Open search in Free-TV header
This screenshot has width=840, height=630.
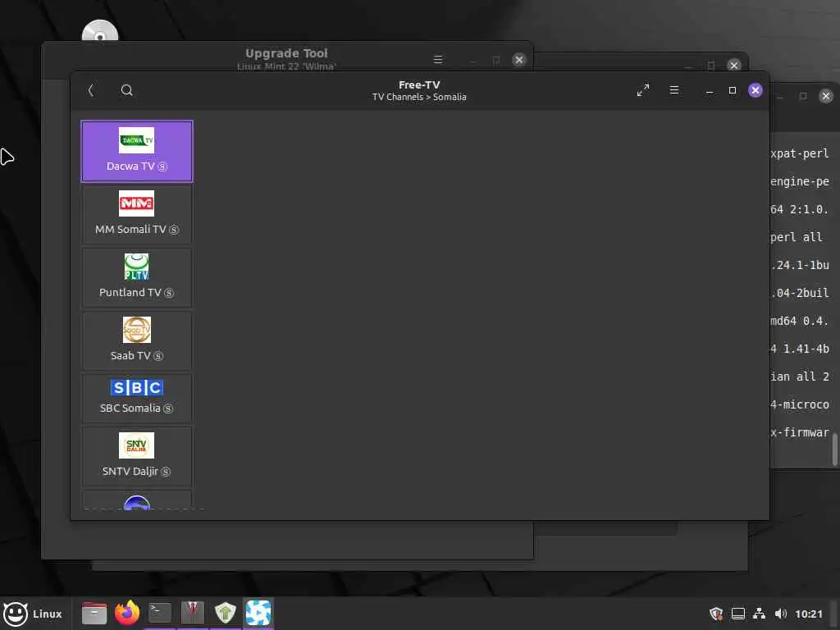tap(126, 90)
